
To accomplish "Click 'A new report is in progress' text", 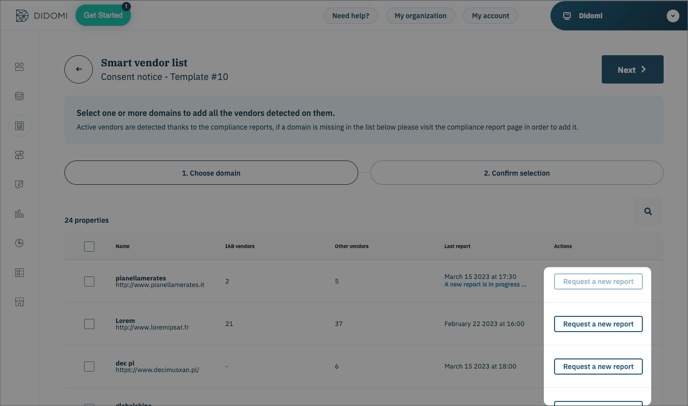I will coord(485,284).
